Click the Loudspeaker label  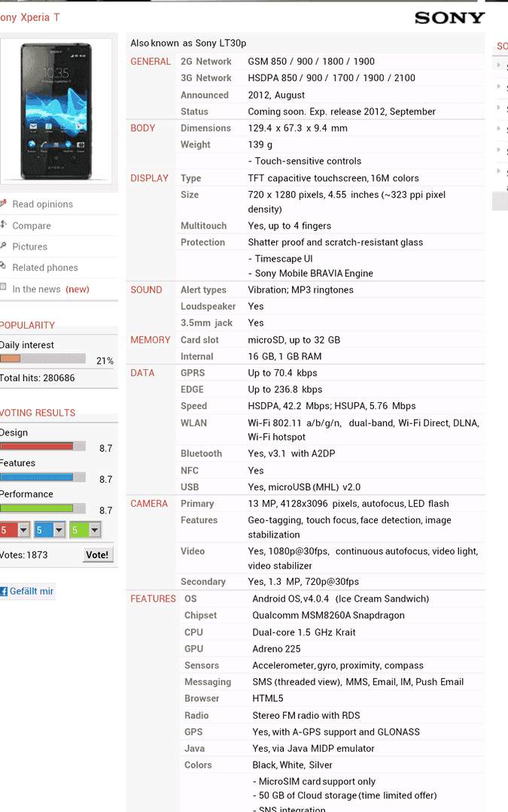click(208, 307)
